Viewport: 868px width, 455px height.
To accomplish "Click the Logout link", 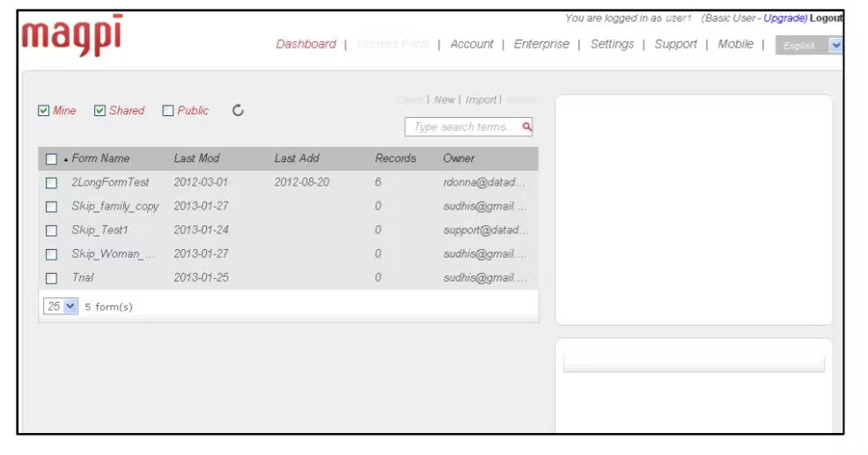I will tap(827, 18).
